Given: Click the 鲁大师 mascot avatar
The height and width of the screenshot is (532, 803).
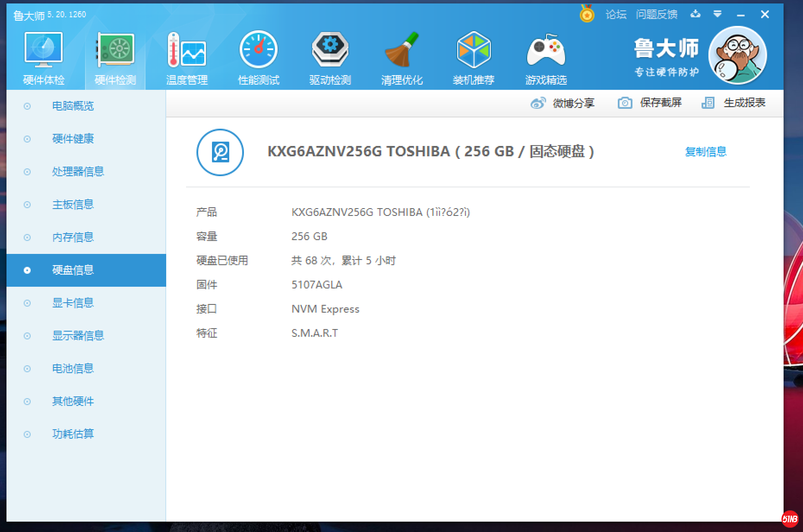Looking at the screenshot, I should click(738, 55).
